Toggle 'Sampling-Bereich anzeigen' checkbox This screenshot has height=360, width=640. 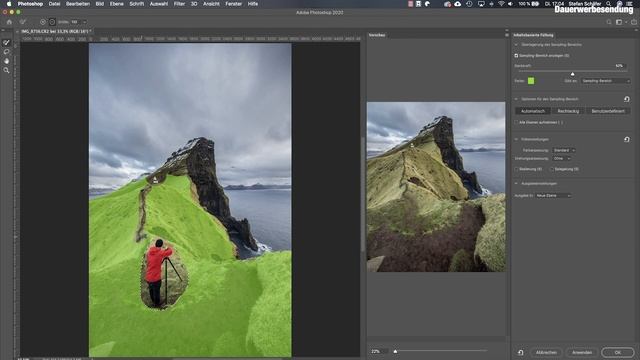point(516,56)
